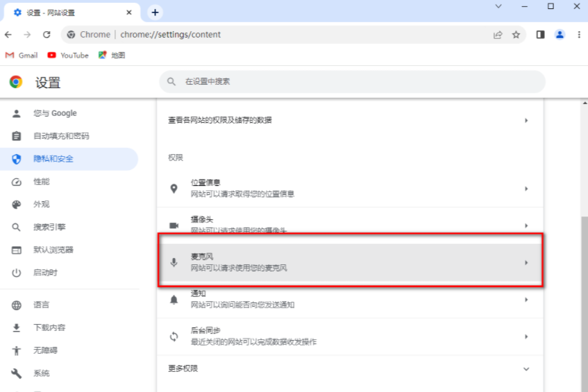Select 无障碍 in the sidebar
The height and width of the screenshot is (392, 588).
(69, 350)
